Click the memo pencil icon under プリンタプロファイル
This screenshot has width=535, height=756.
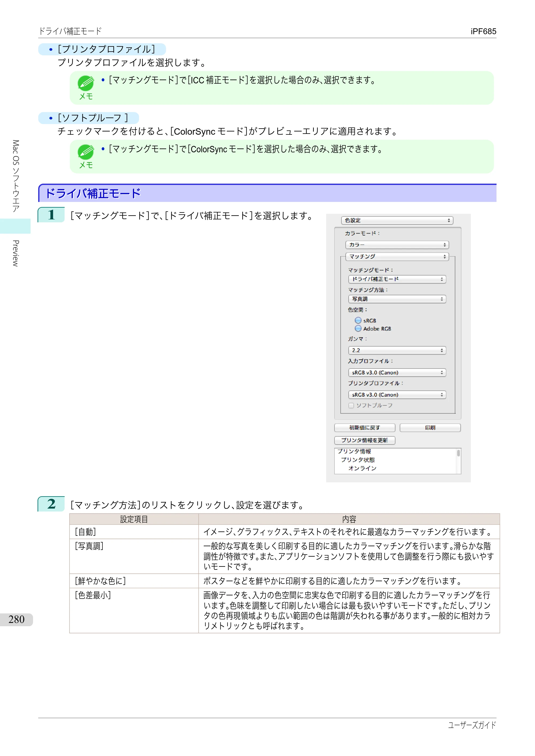(x=86, y=83)
